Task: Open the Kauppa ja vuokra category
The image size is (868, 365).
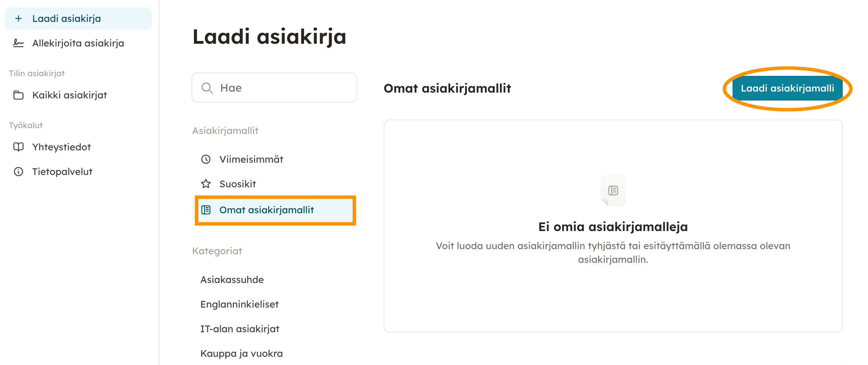Action: coord(241,353)
